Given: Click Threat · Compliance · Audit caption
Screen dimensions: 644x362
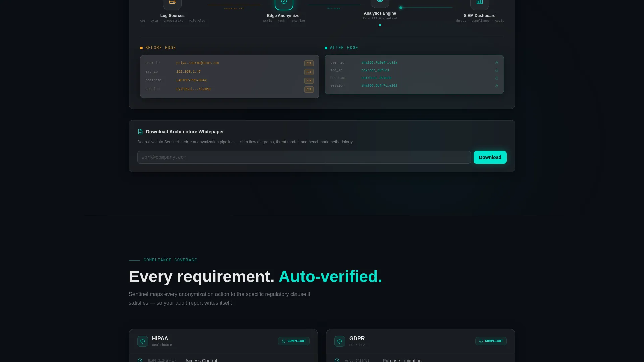Looking at the screenshot, I should (x=480, y=21).
